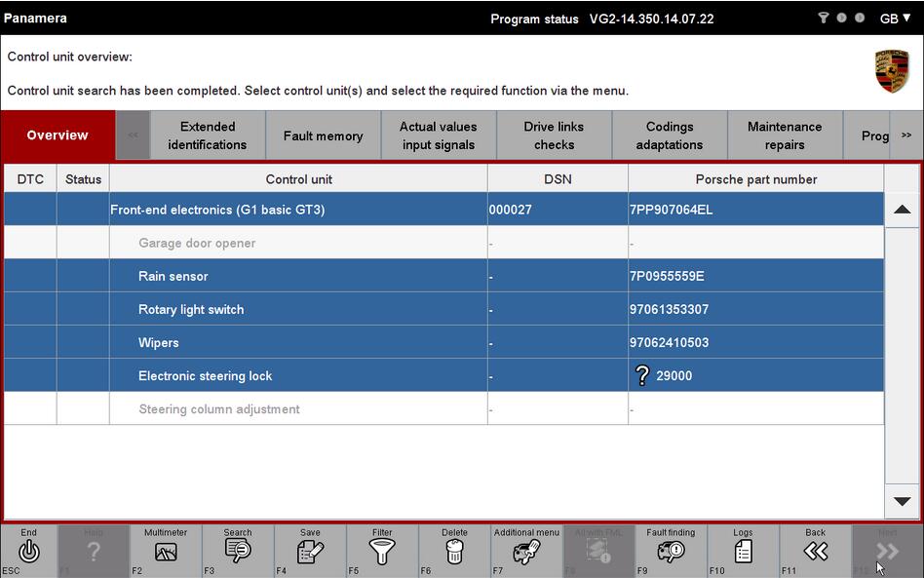924x578 pixels.
Task: Open the Multimeter tool
Action: tap(166, 552)
